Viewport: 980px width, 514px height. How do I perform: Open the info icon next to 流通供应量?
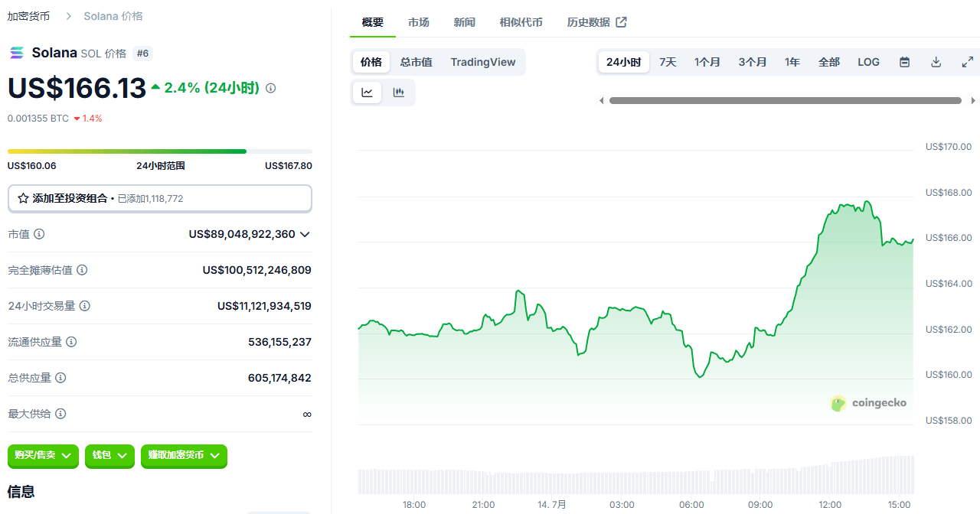click(x=71, y=342)
